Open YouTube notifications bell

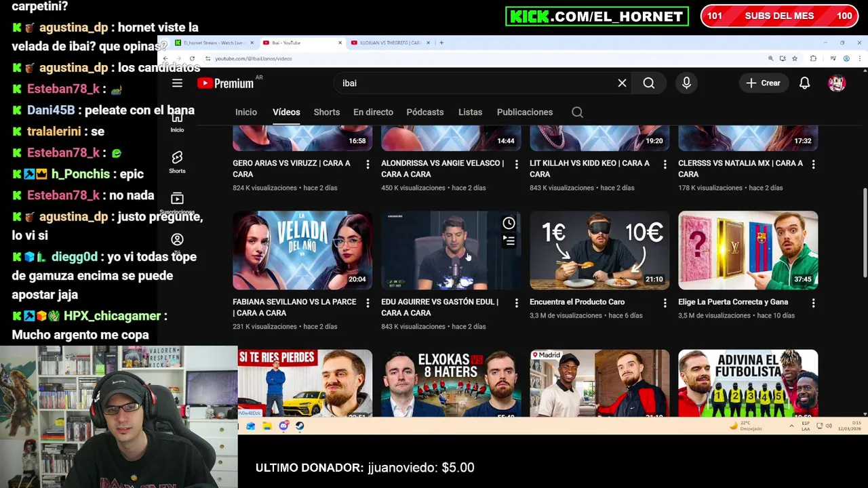pyautogui.click(x=804, y=83)
